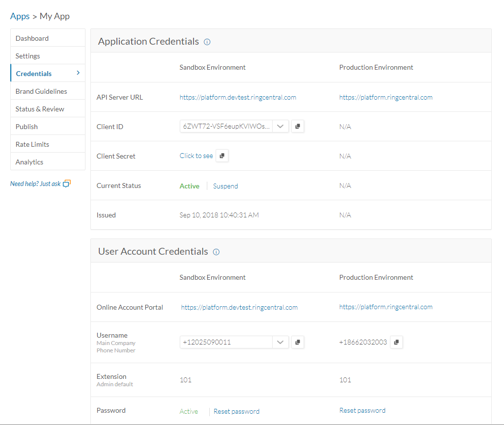
Task: Expand the Client ID dropdown
Action: tap(280, 126)
